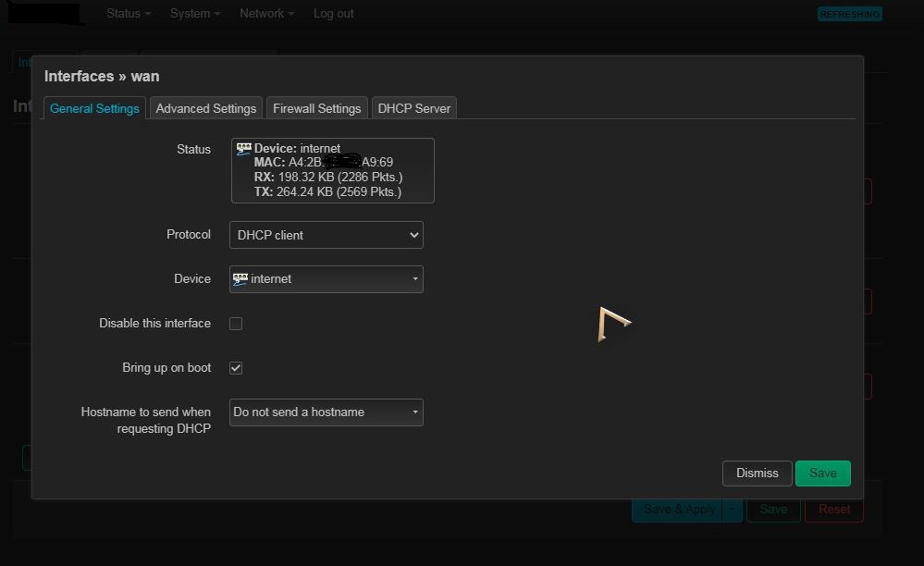Viewport: 924px width, 566px height.
Task: Switch to the Advanced Settings tab
Action: [x=205, y=108]
